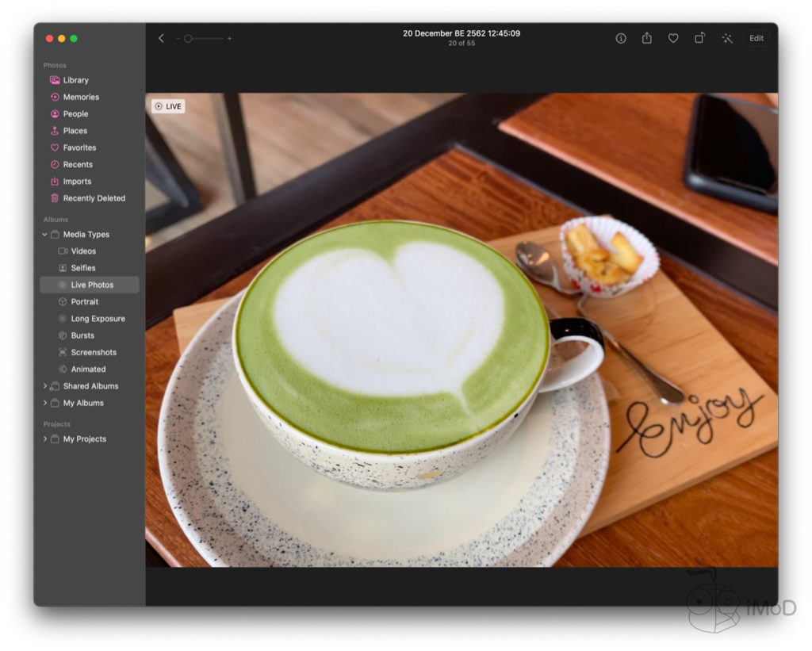Expand the Shared Albums group
This screenshot has width=812, height=651.
click(45, 386)
